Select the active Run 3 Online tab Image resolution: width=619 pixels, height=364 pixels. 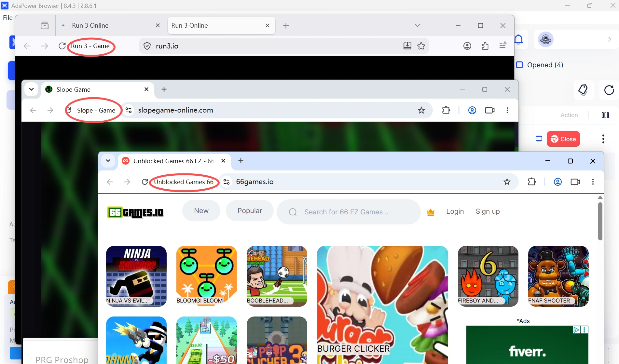pos(221,25)
